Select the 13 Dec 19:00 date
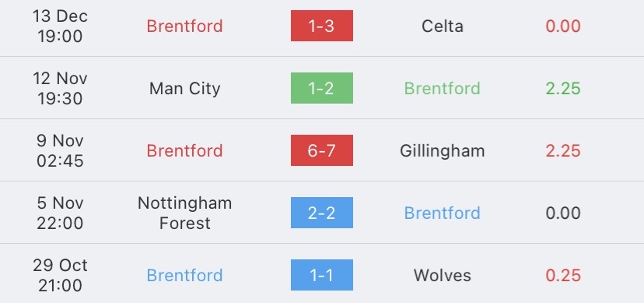 tap(60, 26)
